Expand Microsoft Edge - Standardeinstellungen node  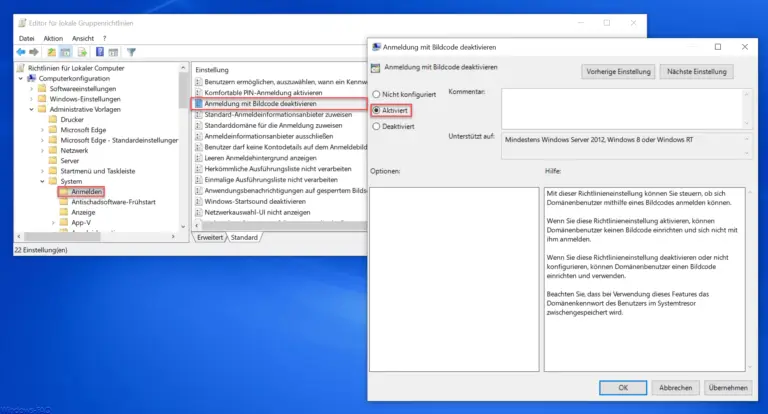point(42,140)
